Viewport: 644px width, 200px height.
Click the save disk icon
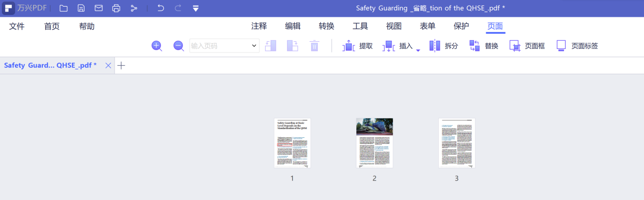81,8
